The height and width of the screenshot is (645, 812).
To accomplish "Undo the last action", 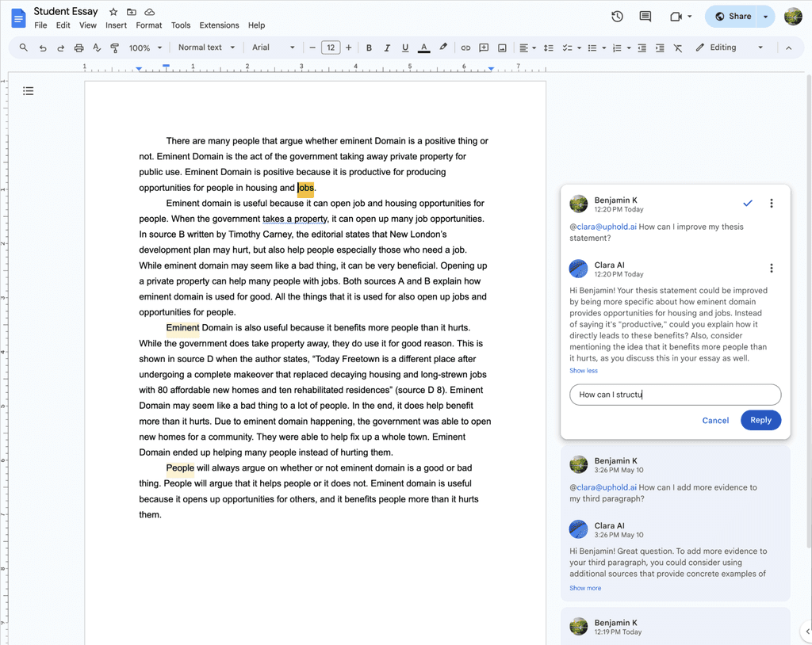I will click(x=43, y=48).
